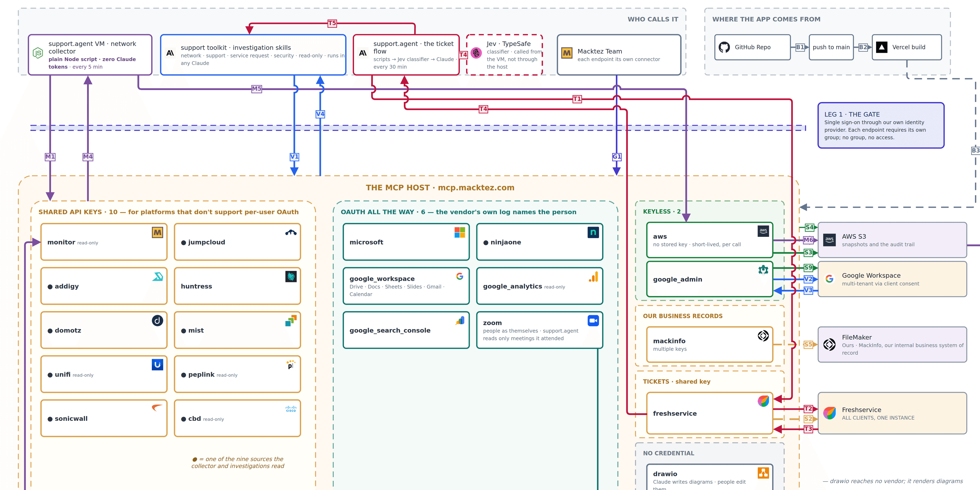Image resolution: width=980 pixels, height=490 pixels.
Task: Click the S9 connector label
Action: click(808, 268)
